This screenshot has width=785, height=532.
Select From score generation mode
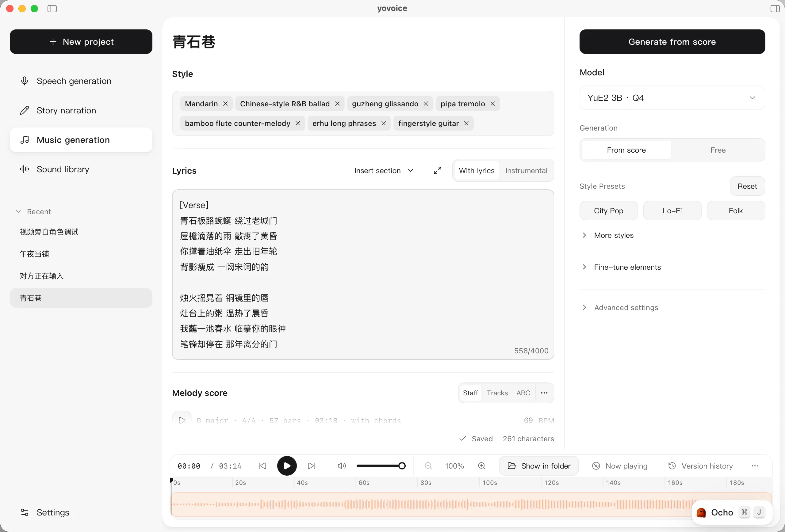click(626, 150)
